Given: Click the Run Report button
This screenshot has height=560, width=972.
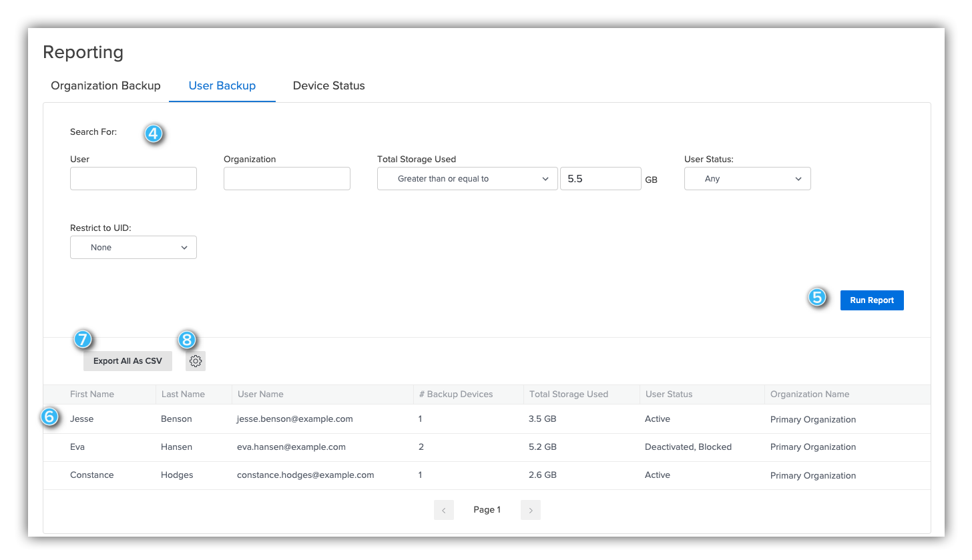Looking at the screenshot, I should [x=872, y=300].
